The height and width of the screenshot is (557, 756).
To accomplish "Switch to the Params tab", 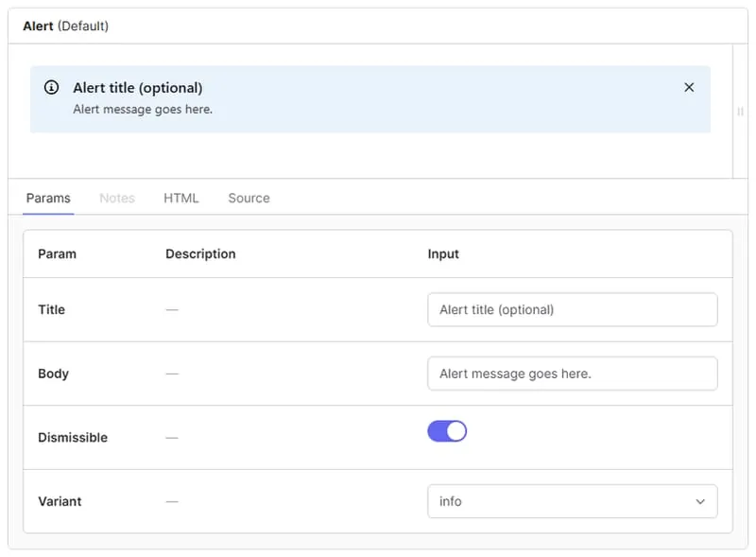I will point(48,198).
